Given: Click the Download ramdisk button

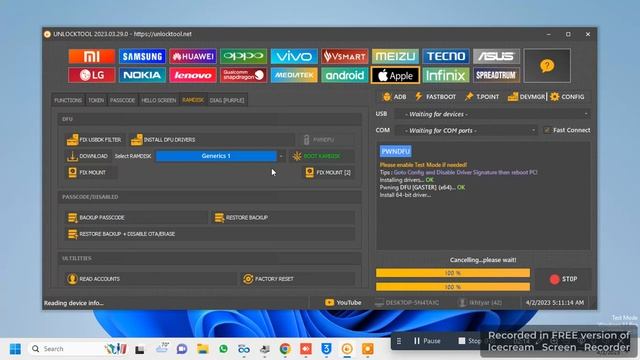Looking at the screenshot, I should (x=88, y=156).
